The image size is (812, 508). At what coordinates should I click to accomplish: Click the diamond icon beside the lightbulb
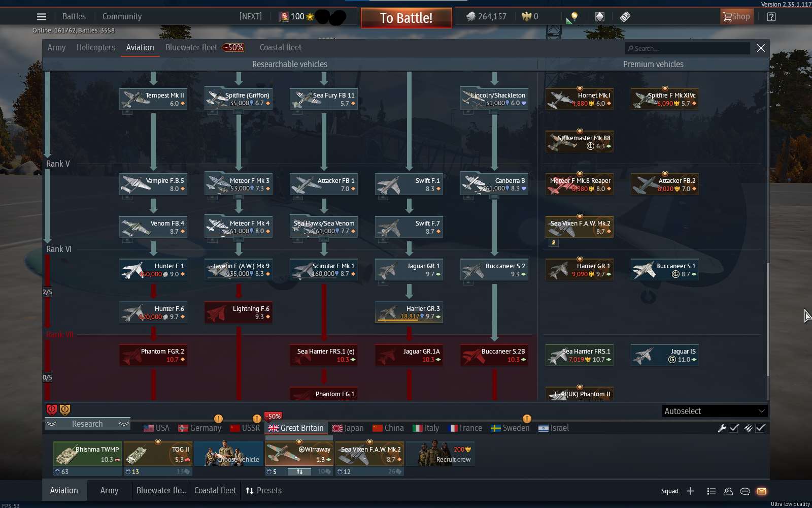pos(599,17)
